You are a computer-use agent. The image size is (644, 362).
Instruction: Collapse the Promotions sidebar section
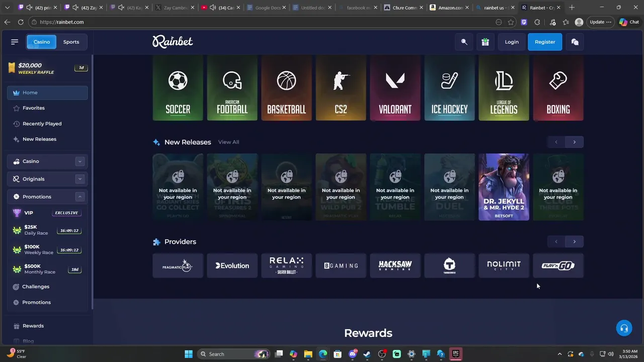pos(79,197)
